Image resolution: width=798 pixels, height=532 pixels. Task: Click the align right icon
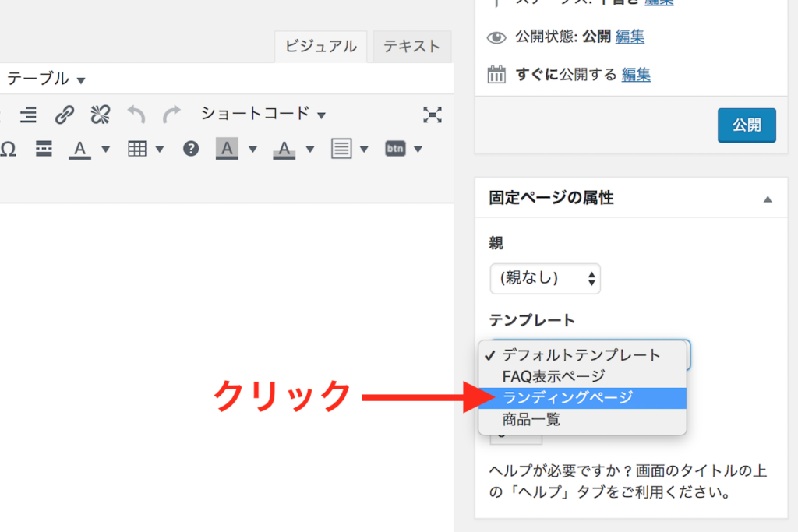pyautogui.click(x=28, y=115)
